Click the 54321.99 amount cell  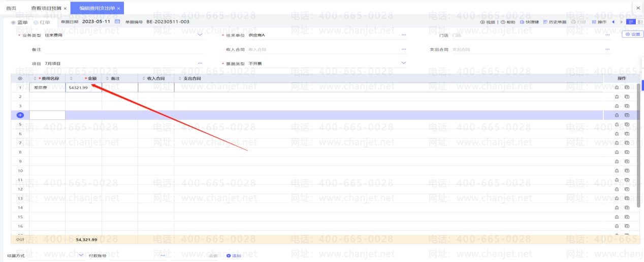(x=84, y=88)
